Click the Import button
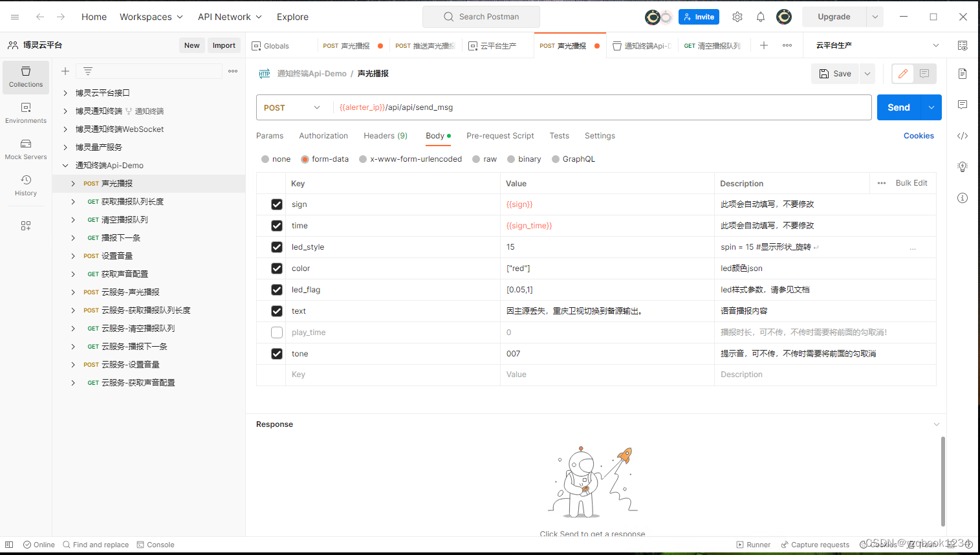 pos(224,45)
